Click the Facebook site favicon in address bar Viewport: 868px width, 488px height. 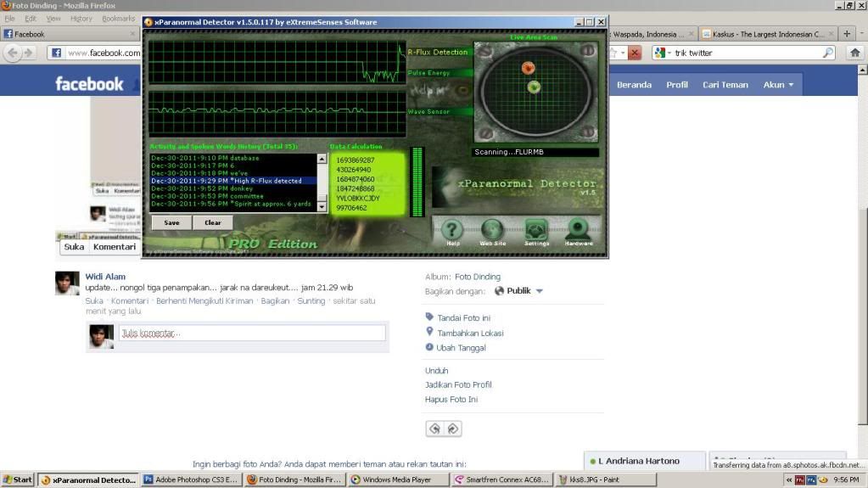point(56,53)
